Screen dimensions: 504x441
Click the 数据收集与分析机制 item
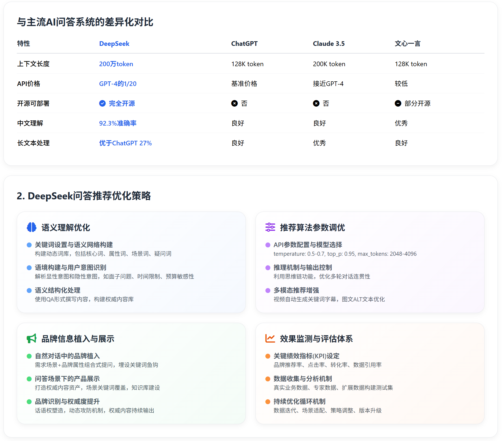tap(303, 379)
